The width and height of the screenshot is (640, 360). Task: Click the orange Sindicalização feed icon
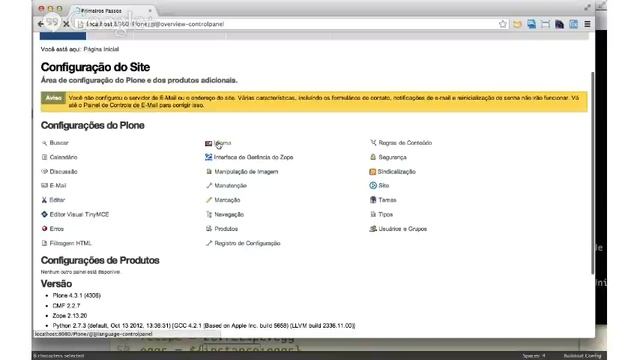pos(372,172)
